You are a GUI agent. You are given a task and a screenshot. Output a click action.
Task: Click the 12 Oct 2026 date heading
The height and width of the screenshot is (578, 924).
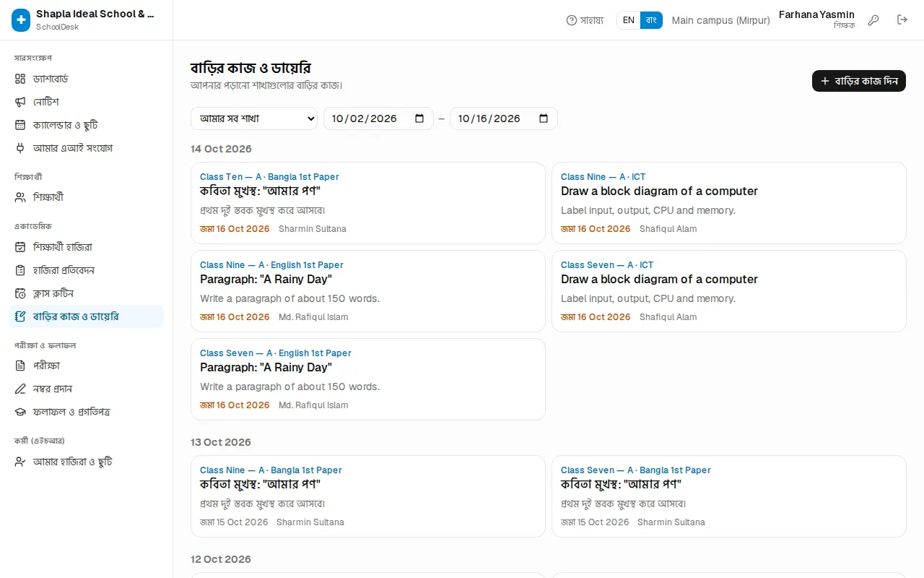tap(221, 559)
